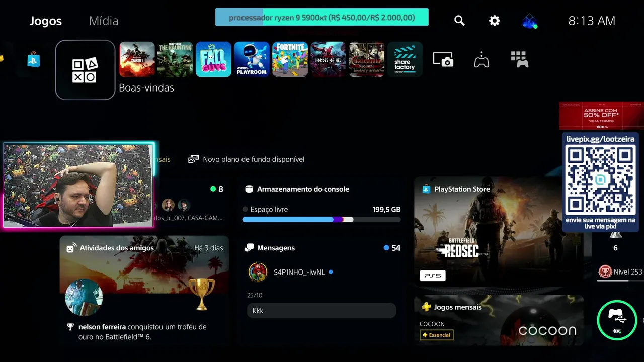The image size is (644, 362).
Task: Switch to the Jogos tab
Action: [x=46, y=21]
